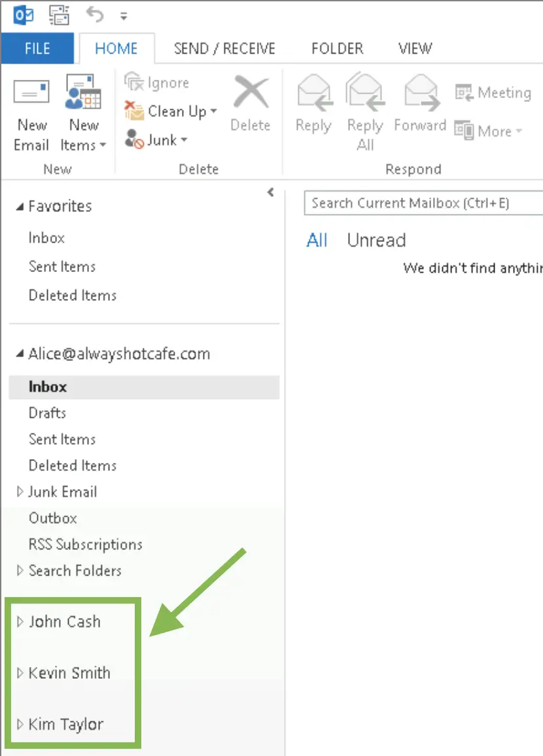Screen dimensions: 543x756
Task: Show only Unread messages
Action: pyautogui.click(x=376, y=240)
